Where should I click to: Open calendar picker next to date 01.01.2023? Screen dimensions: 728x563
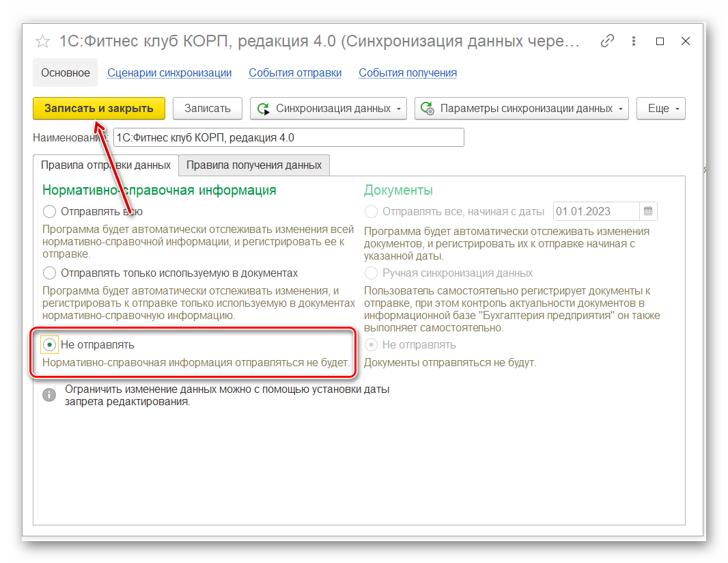click(648, 211)
